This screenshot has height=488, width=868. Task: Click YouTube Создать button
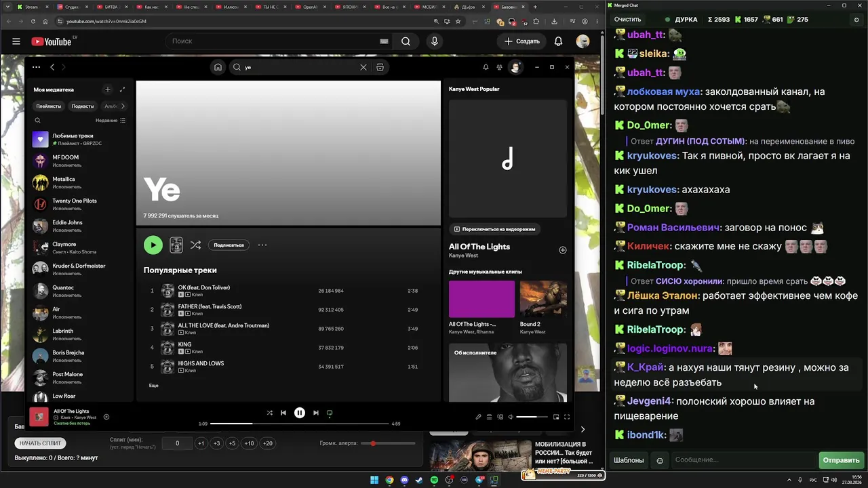tap(522, 41)
